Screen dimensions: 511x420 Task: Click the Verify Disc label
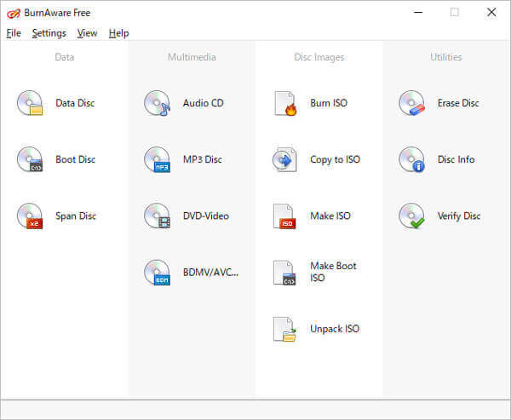458,216
